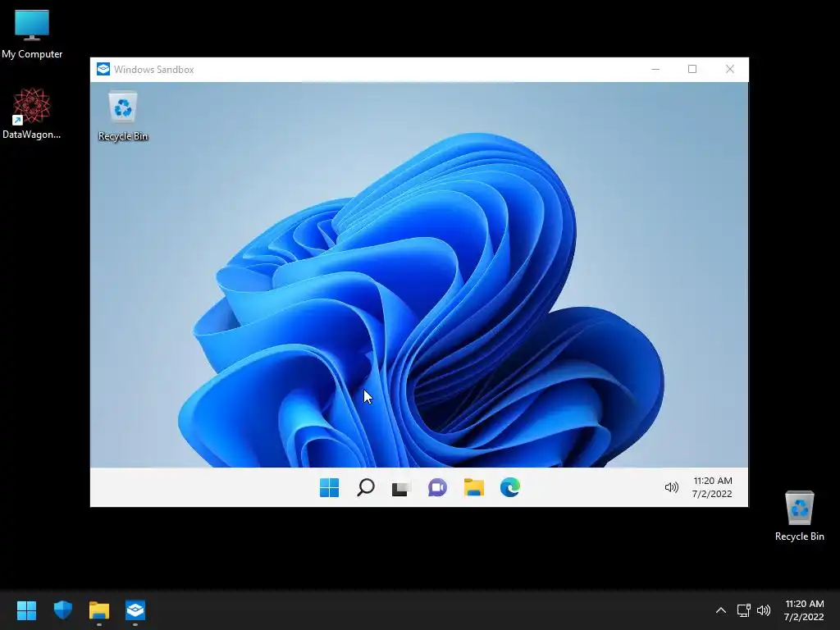The width and height of the screenshot is (840, 630).
Task: Click the network icon in host tray
Action: point(743,610)
